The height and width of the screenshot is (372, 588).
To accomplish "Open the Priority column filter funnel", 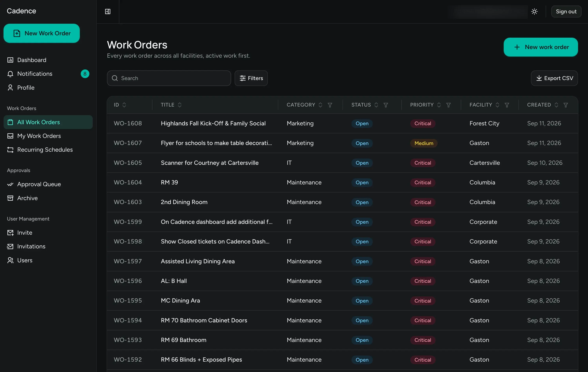I will pyautogui.click(x=448, y=105).
